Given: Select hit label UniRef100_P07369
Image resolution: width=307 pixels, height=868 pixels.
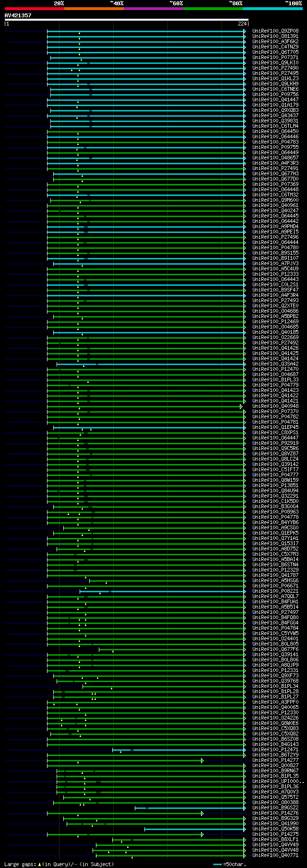Looking at the screenshot, I should 275,184.
